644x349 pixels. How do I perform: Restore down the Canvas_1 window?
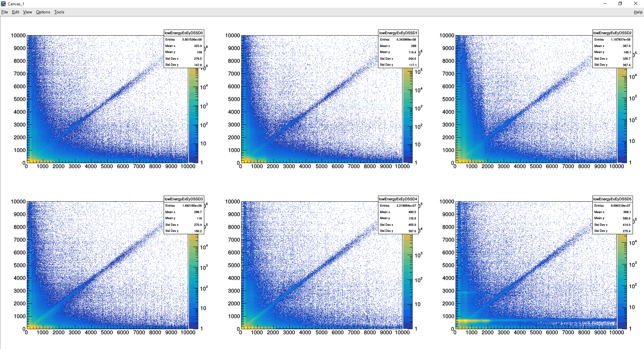pos(620,4)
